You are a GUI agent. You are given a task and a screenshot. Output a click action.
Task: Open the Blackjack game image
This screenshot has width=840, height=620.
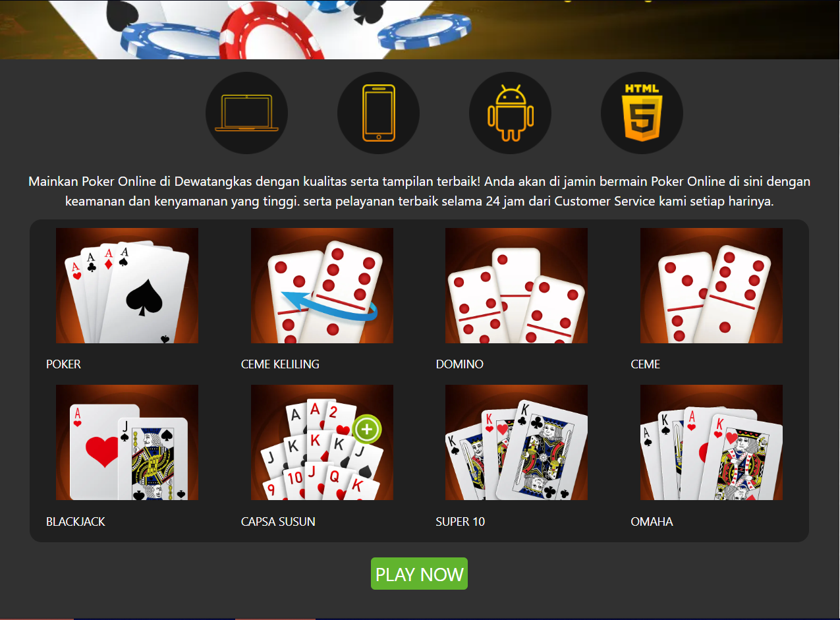pos(127,442)
